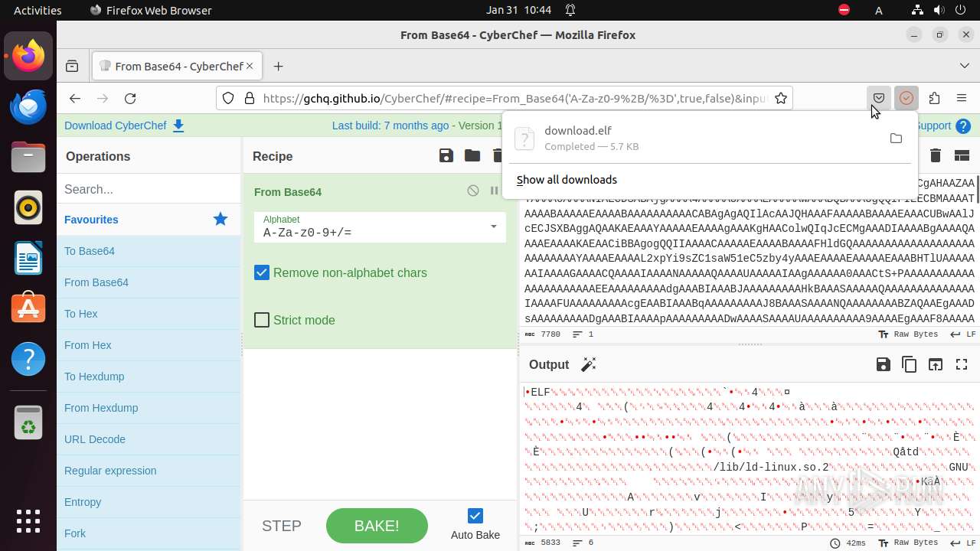Open LibreOffice Writer from dock
Image resolution: width=980 pixels, height=551 pixels.
(x=28, y=258)
